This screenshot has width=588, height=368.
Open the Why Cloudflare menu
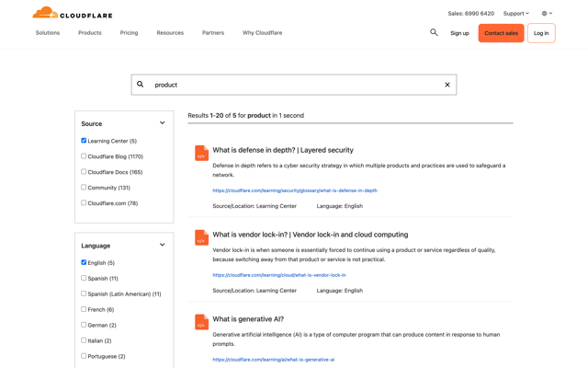(x=262, y=33)
